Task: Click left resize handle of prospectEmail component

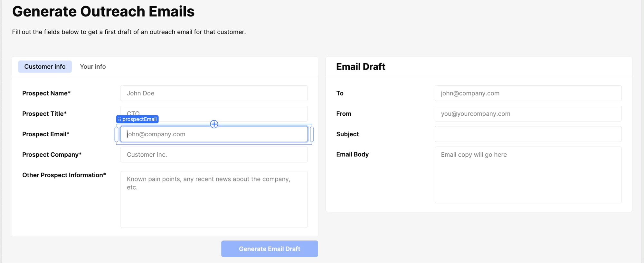Action: pyautogui.click(x=117, y=134)
